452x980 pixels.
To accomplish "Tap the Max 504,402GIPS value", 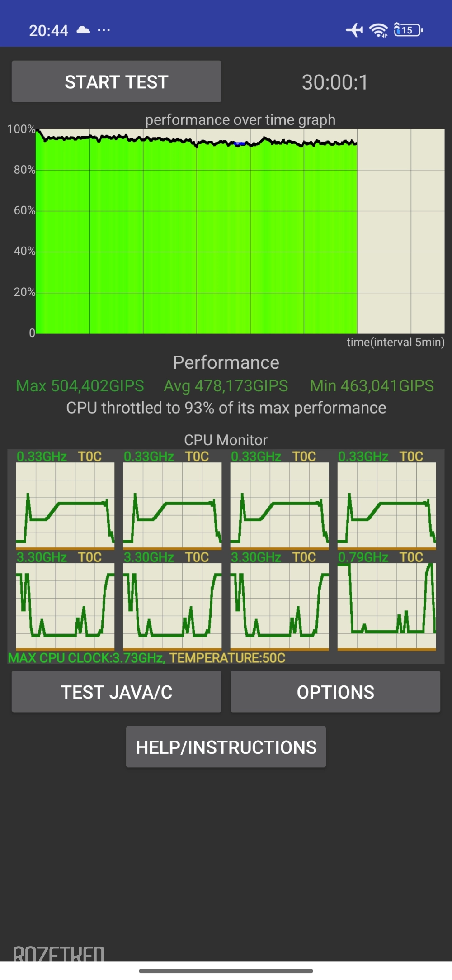I will 80,386.
